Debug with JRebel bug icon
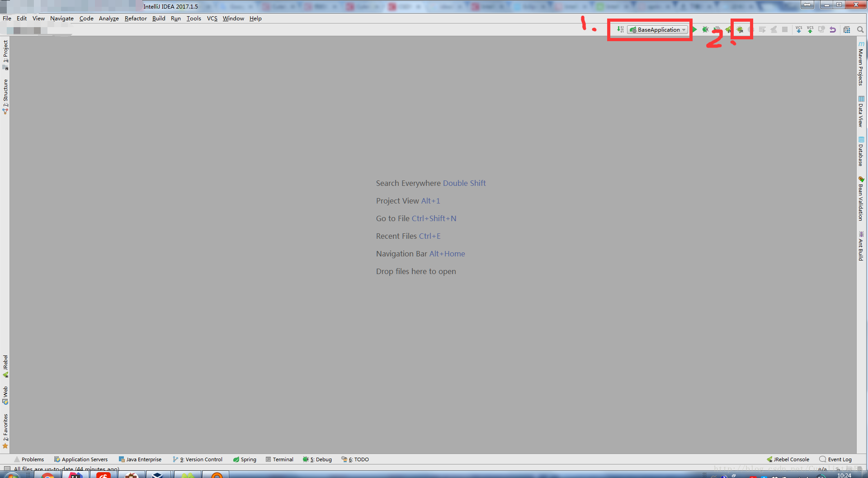 point(740,30)
